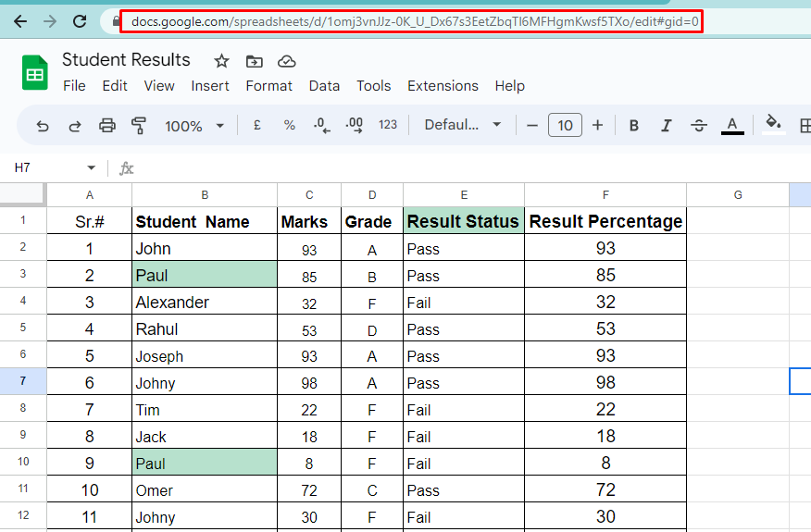Open the Help menu

tap(509, 86)
